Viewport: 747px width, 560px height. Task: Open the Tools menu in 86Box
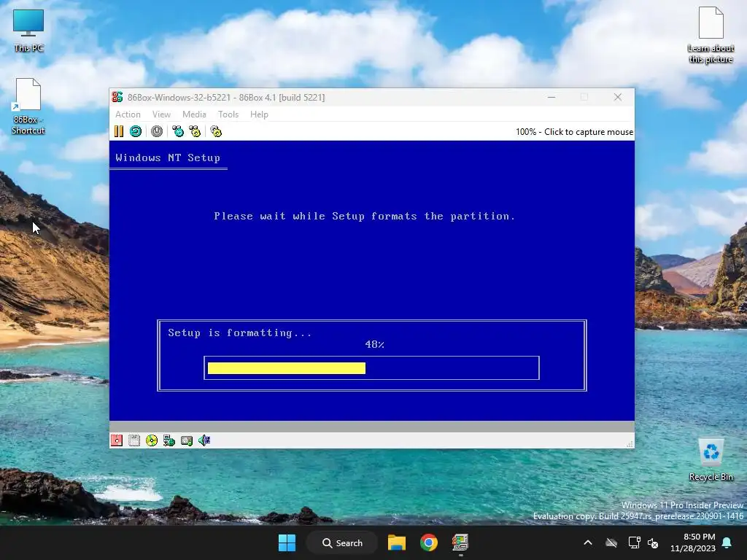[228, 114]
